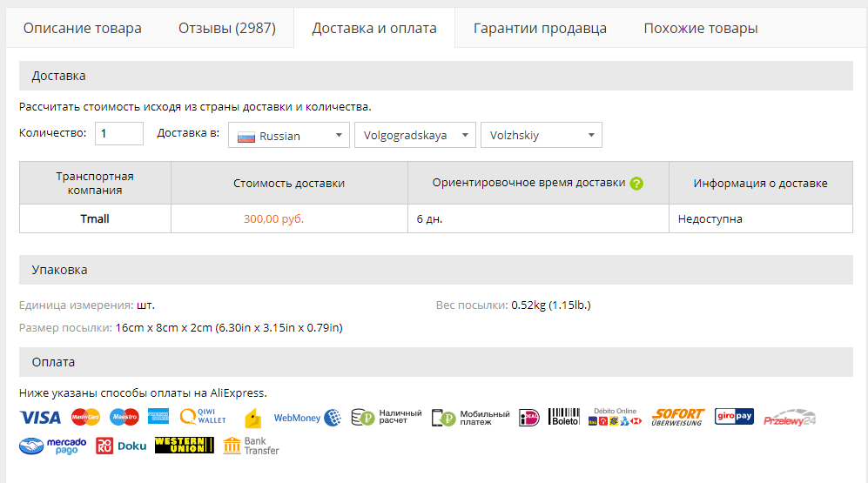Choose the QIWI Wallet payment icon
868x483 pixels.
tap(203, 417)
